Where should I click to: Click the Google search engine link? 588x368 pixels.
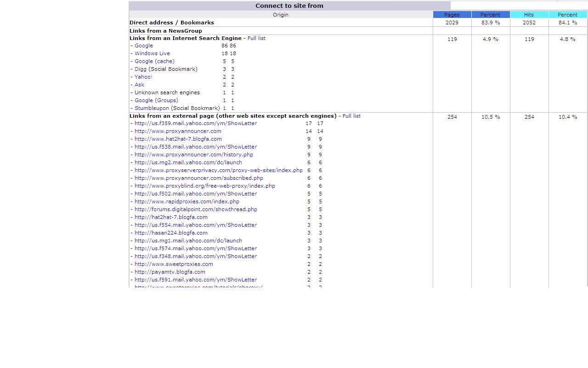(x=144, y=46)
